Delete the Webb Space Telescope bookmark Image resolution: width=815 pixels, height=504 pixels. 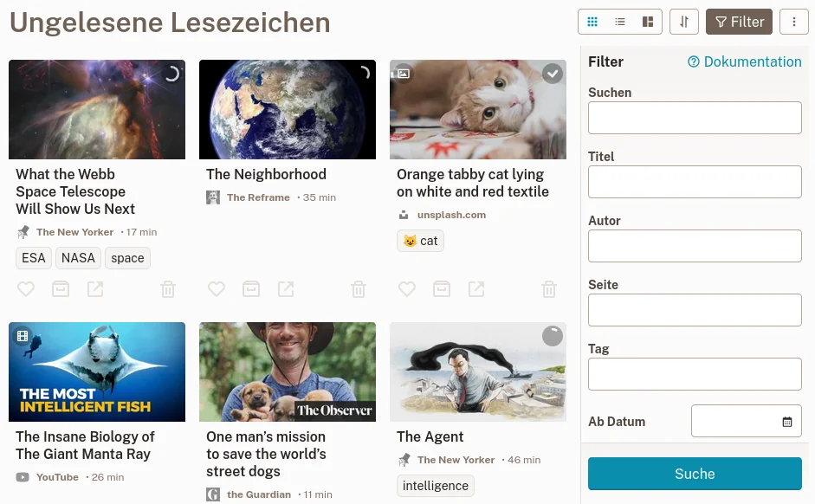pyautogui.click(x=168, y=289)
